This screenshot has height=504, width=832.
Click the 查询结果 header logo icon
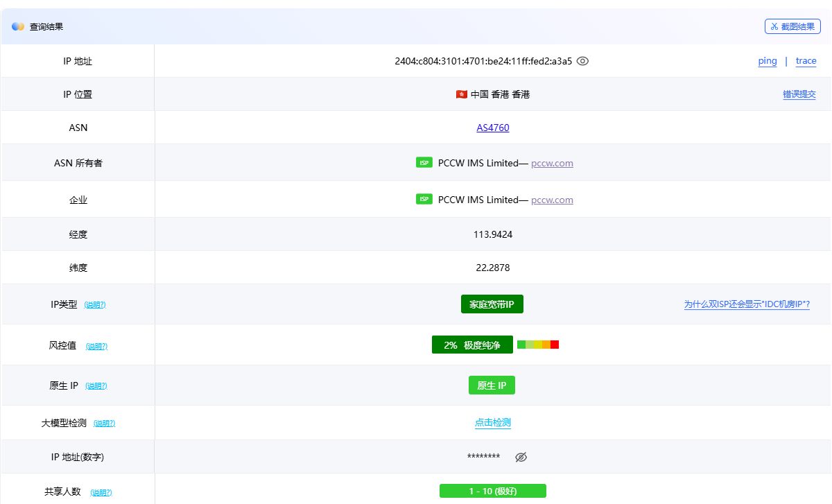tap(18, 26)
